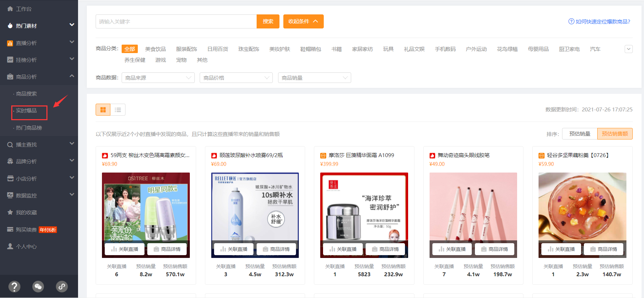Open the WeChat icon at sidebar bottom

[38, 286]
